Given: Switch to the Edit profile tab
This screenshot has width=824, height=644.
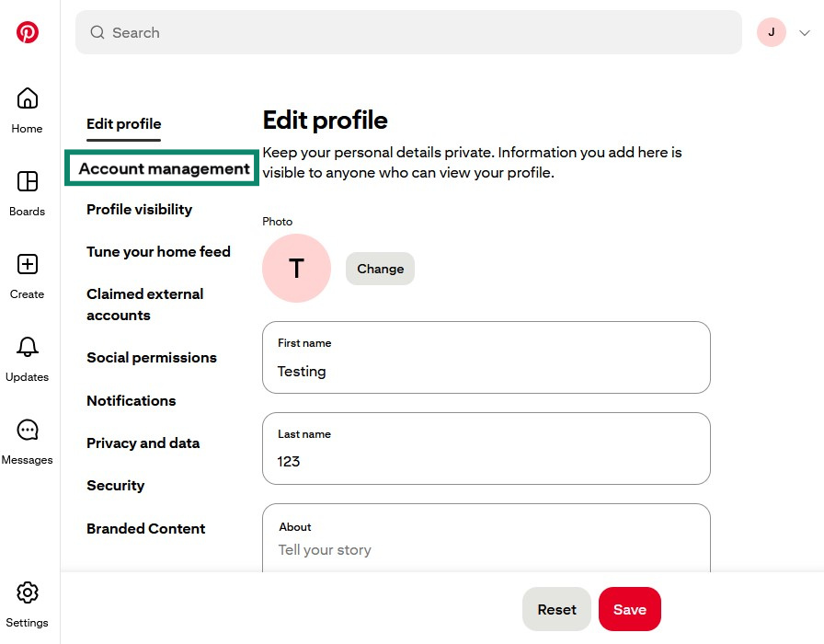Looking at the screenshot, I should 123,123.
